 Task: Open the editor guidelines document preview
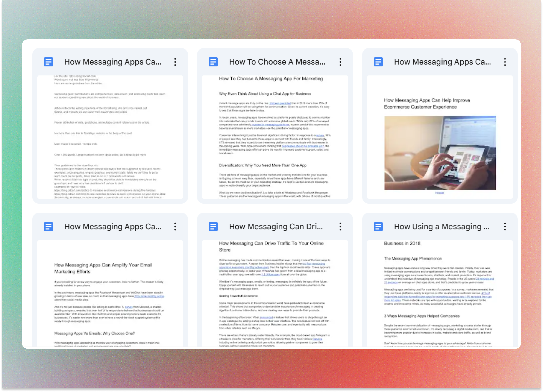110,137
